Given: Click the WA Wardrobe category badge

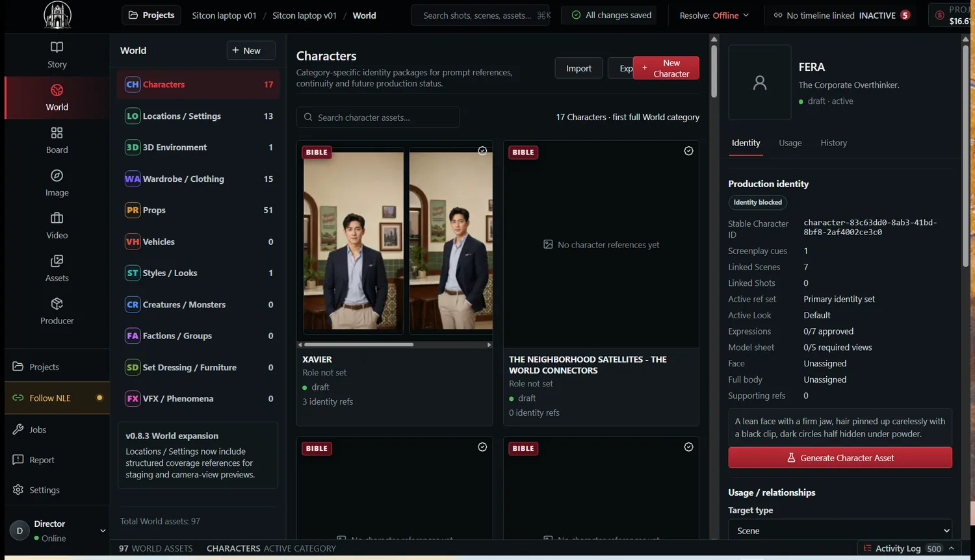Looking at the screenshot, I should (x=133, y=179).
